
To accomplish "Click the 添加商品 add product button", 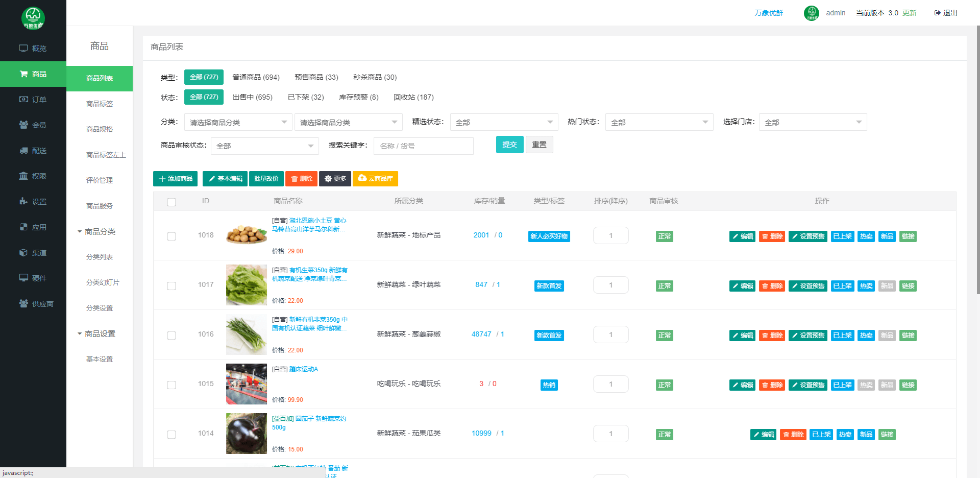I will (x=176, y=179).
